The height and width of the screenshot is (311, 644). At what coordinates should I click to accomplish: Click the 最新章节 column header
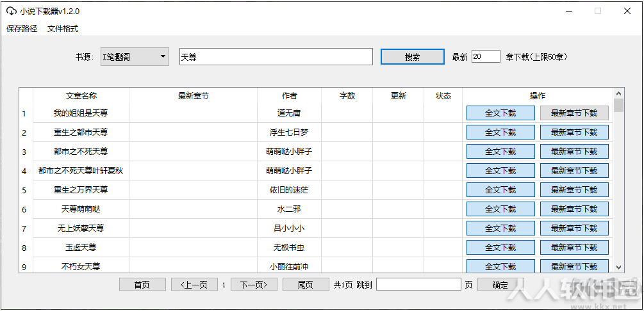point(194,95)
